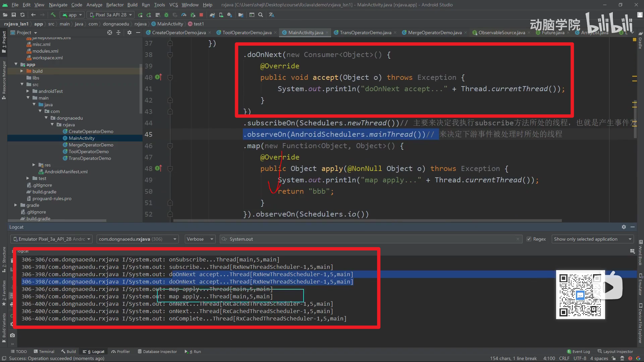Click Collapse All in Project panel

tap(118, 33)
